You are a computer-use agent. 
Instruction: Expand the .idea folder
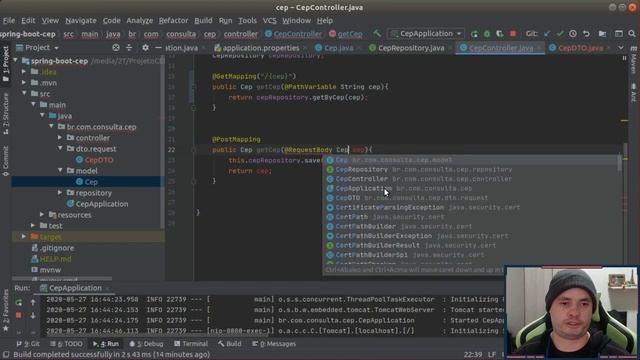tap(24, 72)
